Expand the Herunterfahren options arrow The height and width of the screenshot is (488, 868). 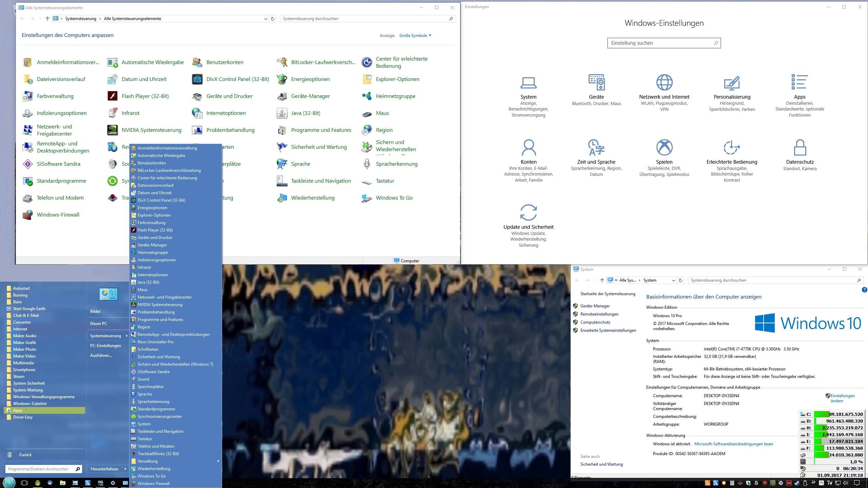(125, 469)
